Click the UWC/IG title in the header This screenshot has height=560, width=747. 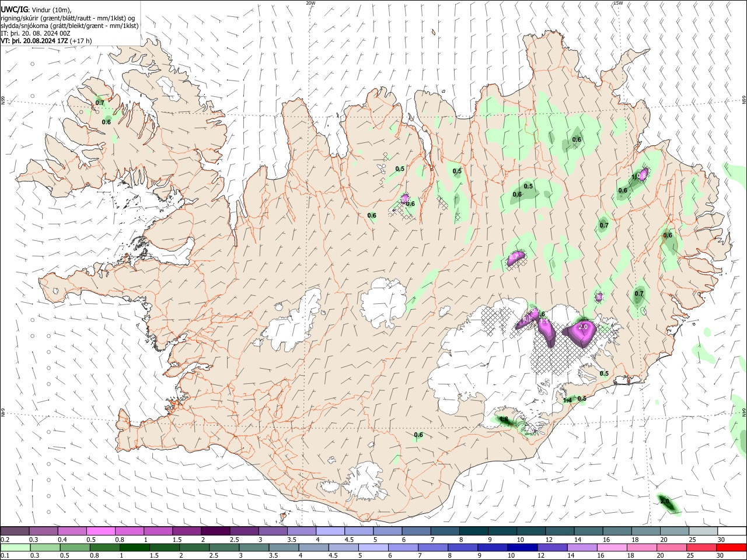[14, 9]
